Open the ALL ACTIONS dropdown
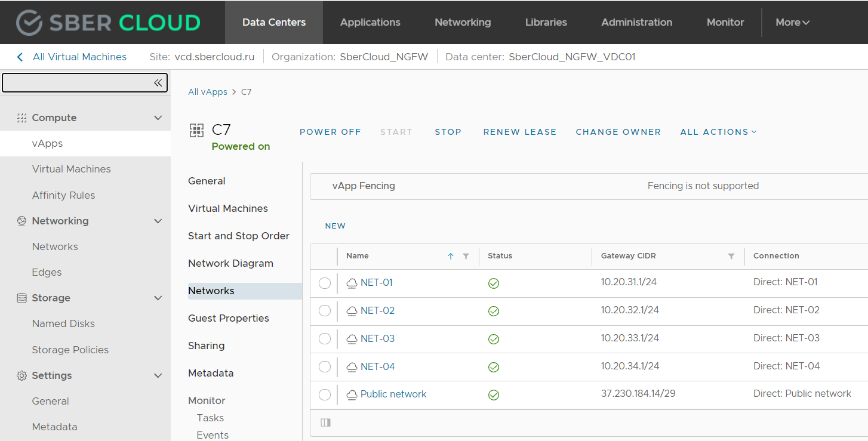 click(x=719, y=132)
